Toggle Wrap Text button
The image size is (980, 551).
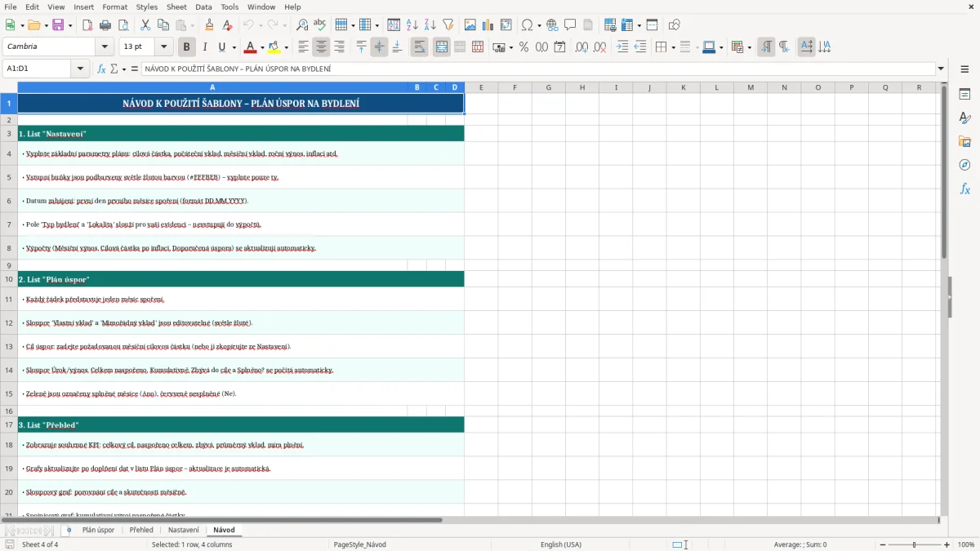click(x=420, y=47)
